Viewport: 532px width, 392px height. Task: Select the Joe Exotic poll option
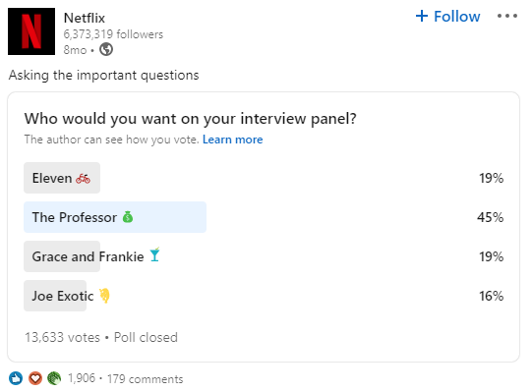264,296
